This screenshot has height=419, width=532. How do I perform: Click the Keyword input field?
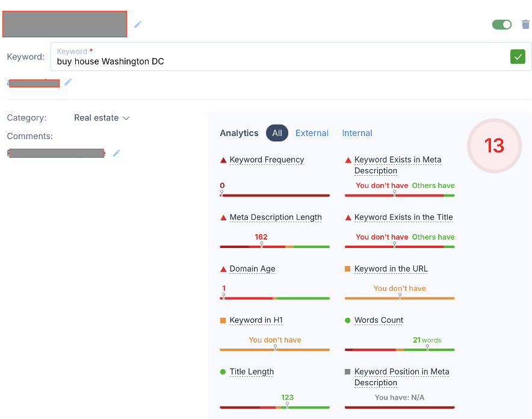click(291, 57)
